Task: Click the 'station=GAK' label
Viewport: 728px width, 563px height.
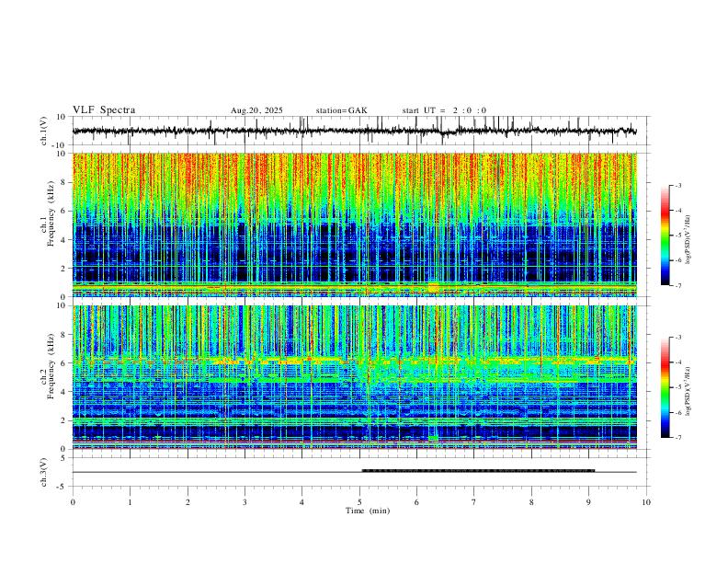Action: coord(341,110)
